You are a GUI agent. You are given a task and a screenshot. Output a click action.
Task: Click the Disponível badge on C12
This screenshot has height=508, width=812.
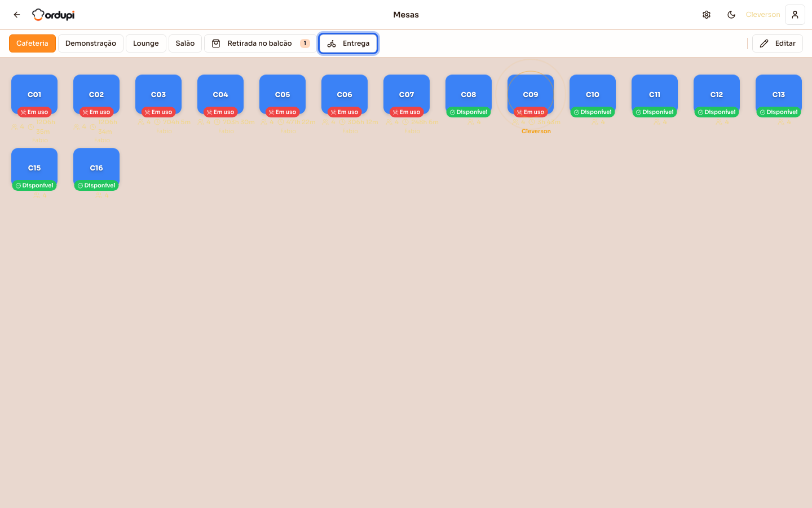pos(717,112)
